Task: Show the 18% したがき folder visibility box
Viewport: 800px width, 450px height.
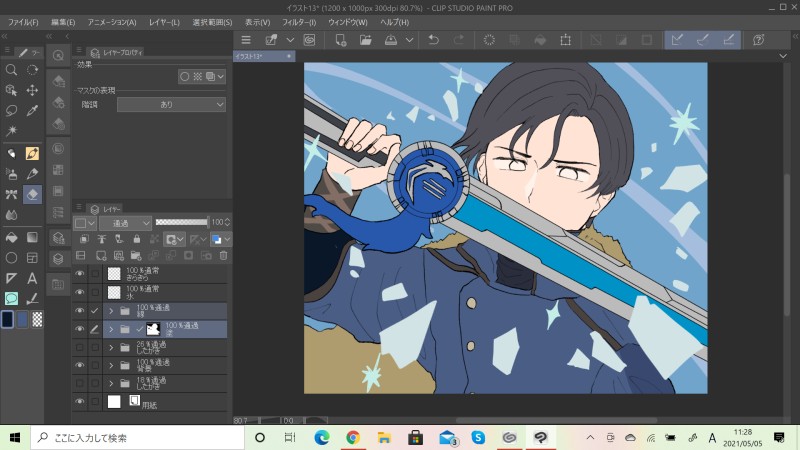Action: coord(80,383)
